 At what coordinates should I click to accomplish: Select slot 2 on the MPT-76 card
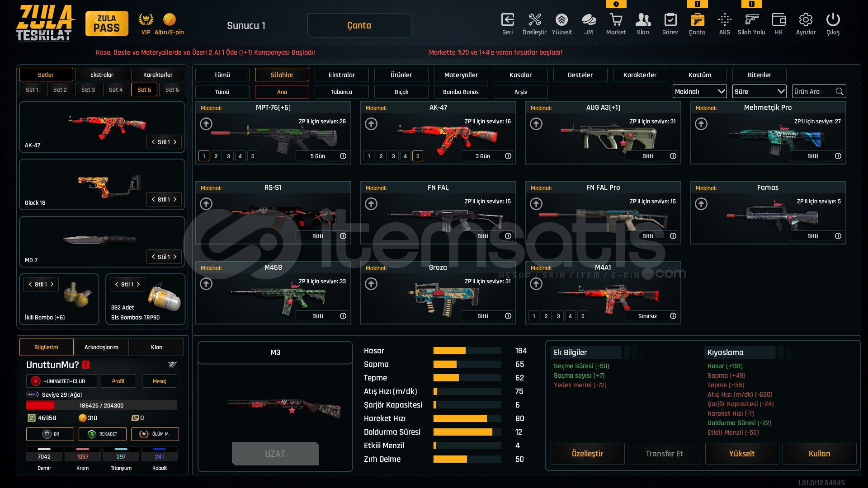point(216,156)
